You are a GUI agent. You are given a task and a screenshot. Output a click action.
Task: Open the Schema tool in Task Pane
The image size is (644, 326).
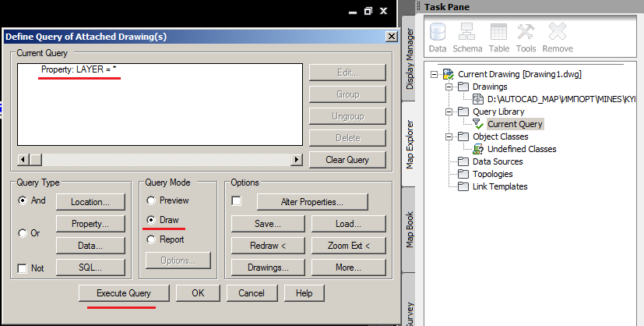pos(467,37)
